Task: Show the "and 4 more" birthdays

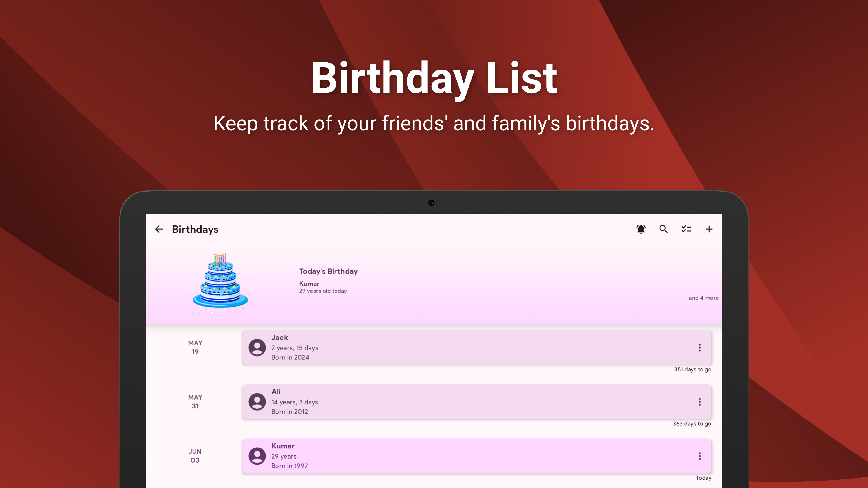Action: [x=704, y=298]
